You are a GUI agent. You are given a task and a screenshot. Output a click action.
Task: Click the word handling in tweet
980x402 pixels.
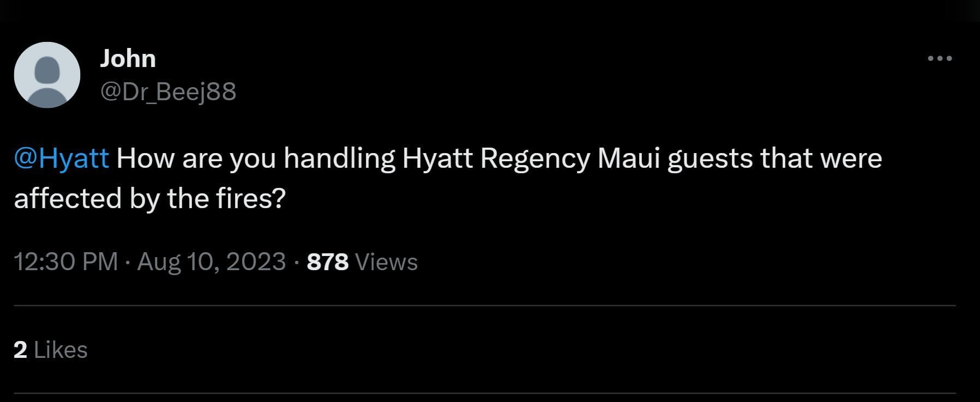pos(340,159)
